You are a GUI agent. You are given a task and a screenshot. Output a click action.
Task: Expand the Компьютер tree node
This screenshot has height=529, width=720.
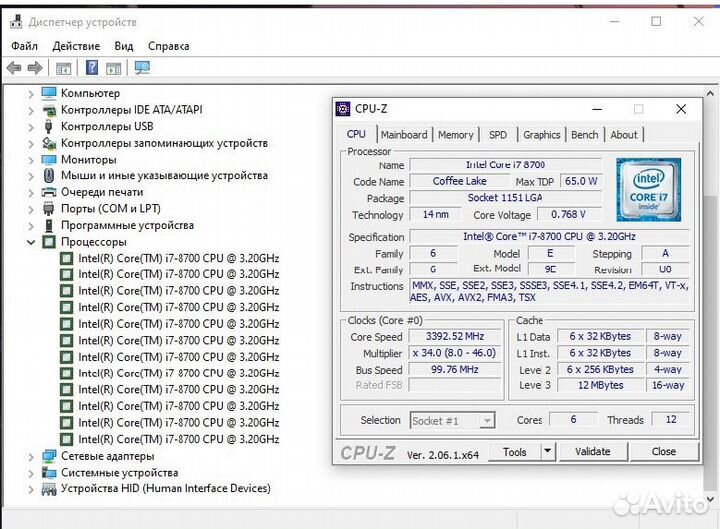coord(30,94)
